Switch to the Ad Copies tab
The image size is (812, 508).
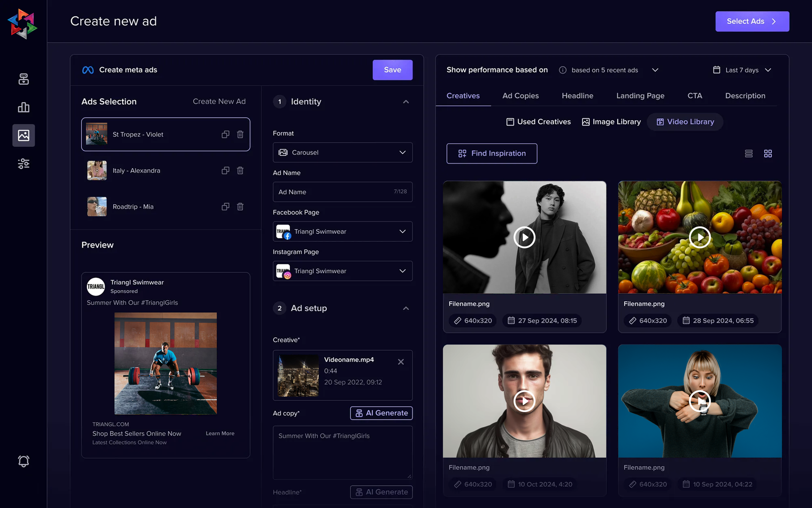tap(520, 96)
